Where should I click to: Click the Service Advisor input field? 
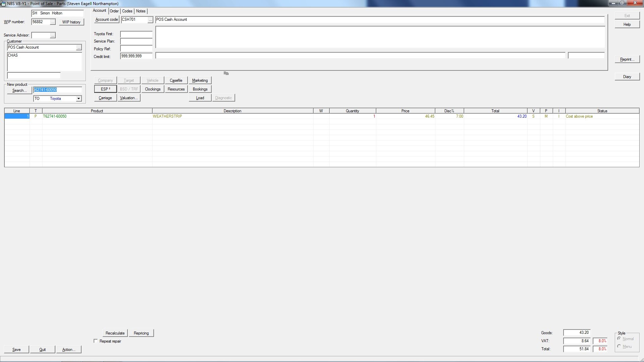point(41,35)
